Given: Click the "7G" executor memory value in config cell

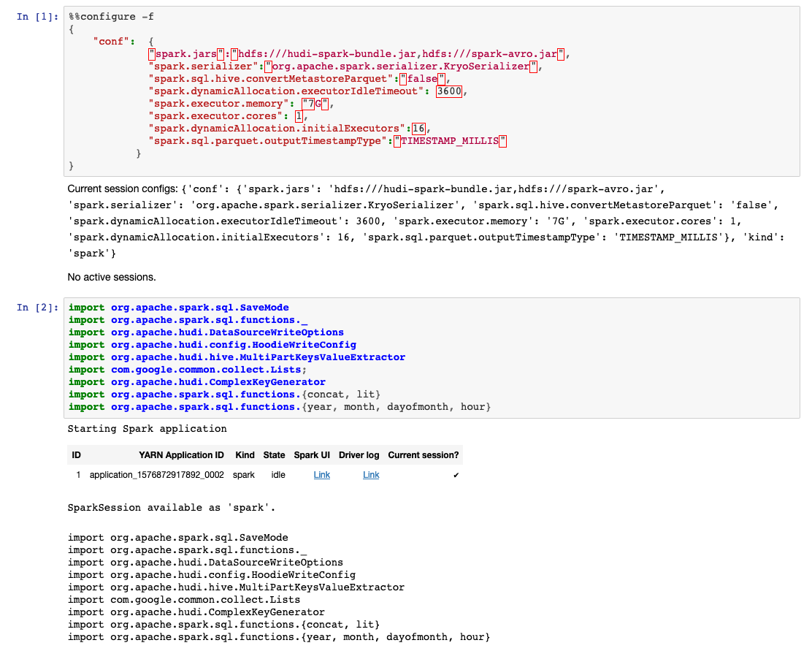Looking at the screenshot, I should tap(316, 104).
